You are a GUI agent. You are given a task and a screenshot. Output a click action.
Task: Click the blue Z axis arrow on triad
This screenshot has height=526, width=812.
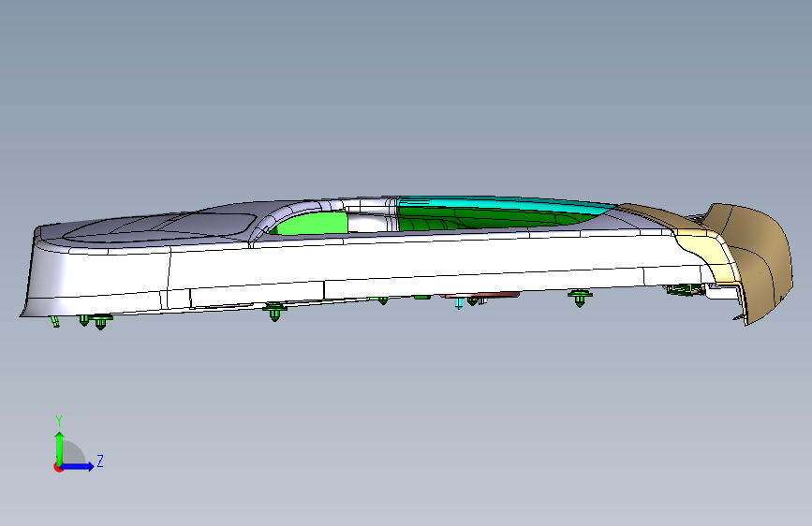(78, 466)
